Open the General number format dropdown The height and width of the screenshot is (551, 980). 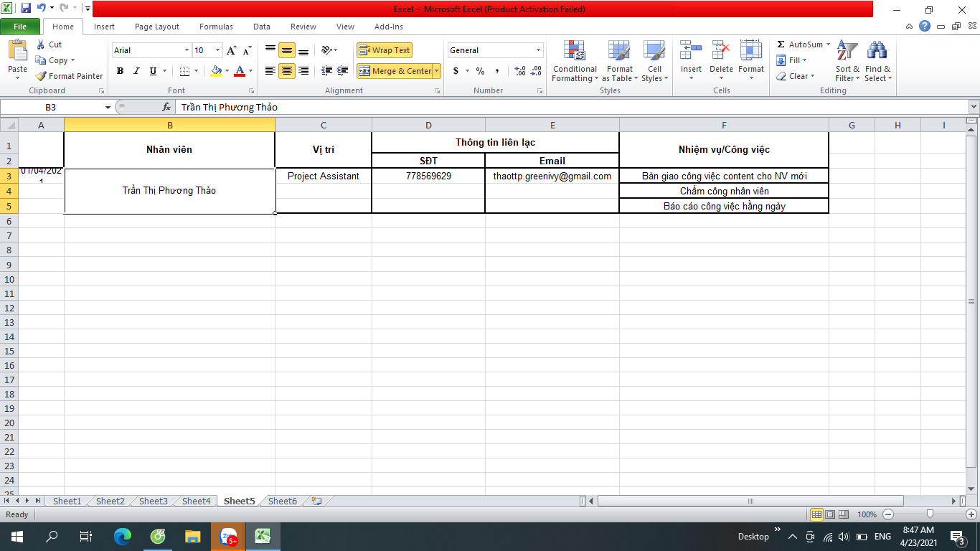pos(539,50)
